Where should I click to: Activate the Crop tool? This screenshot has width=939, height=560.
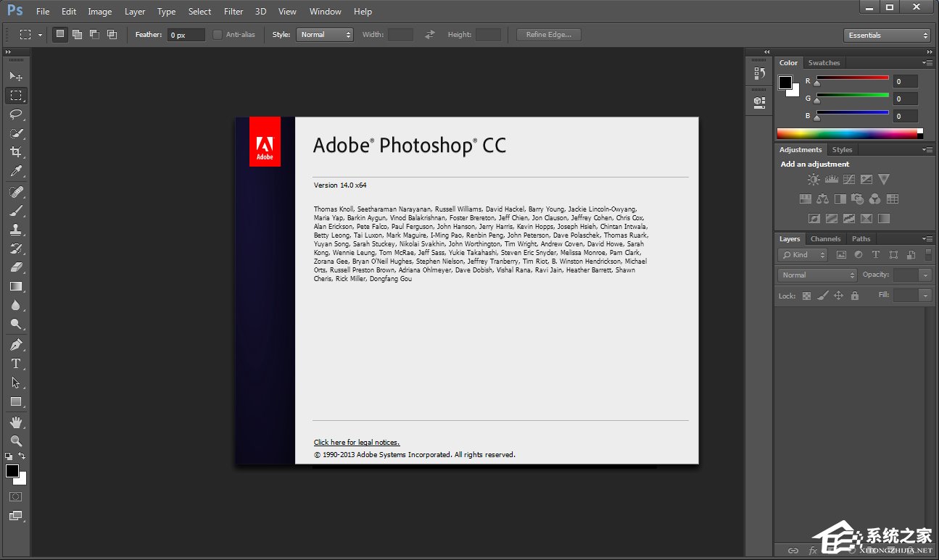(x=16, y=152)
